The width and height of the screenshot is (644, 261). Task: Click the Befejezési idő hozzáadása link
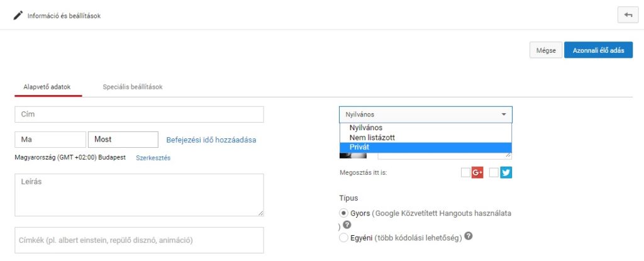(x=211, y=140)
